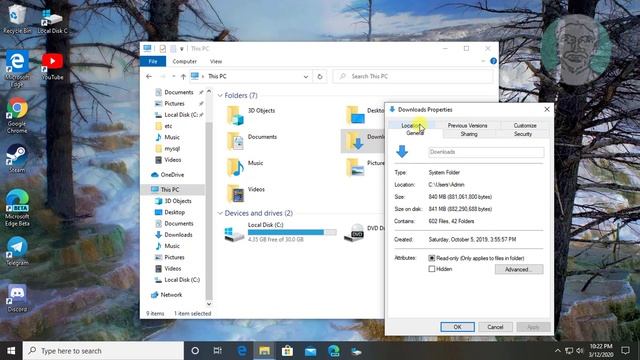640x360 pixels.
Task: Launch Discord from the desktop
Action: point(17,298)
